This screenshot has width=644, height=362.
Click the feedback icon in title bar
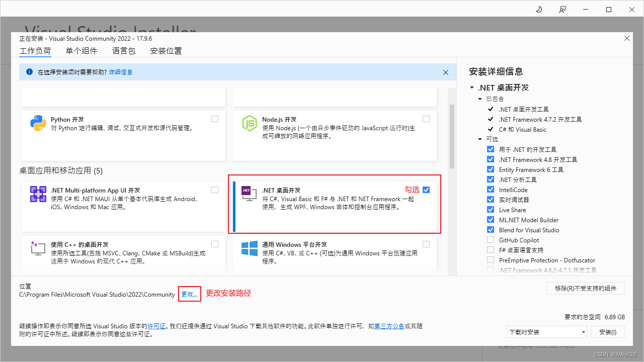coord(562,10)
